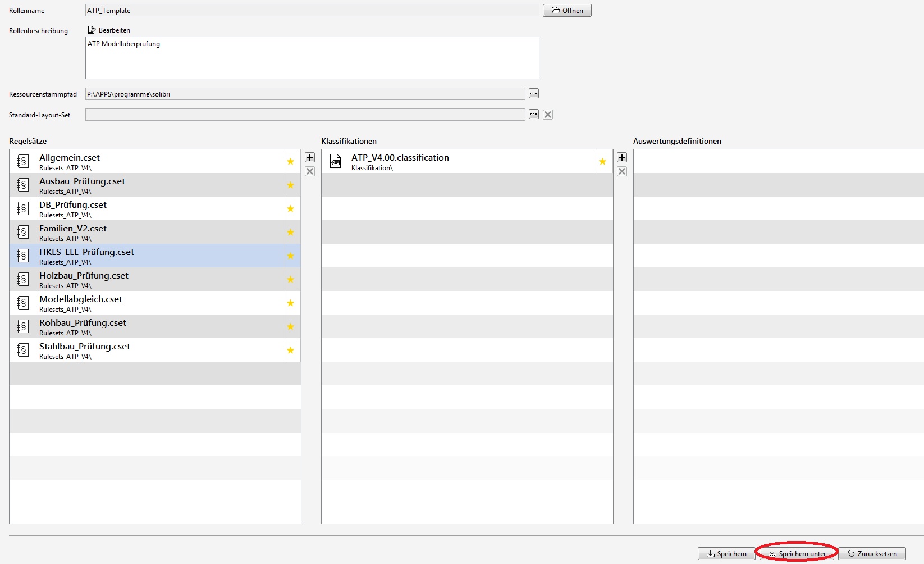Click the Bearbeiten edit description icon

(x=92, y=30)
